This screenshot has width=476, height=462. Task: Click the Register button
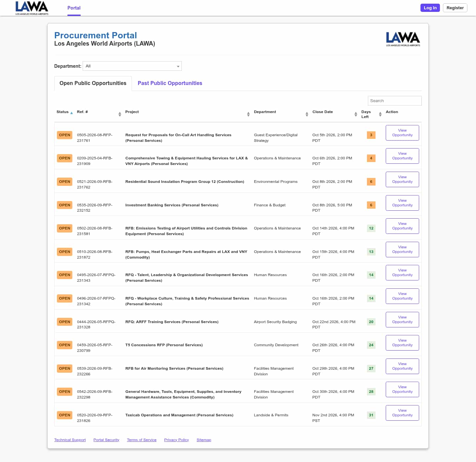click(x=455, y=8)
